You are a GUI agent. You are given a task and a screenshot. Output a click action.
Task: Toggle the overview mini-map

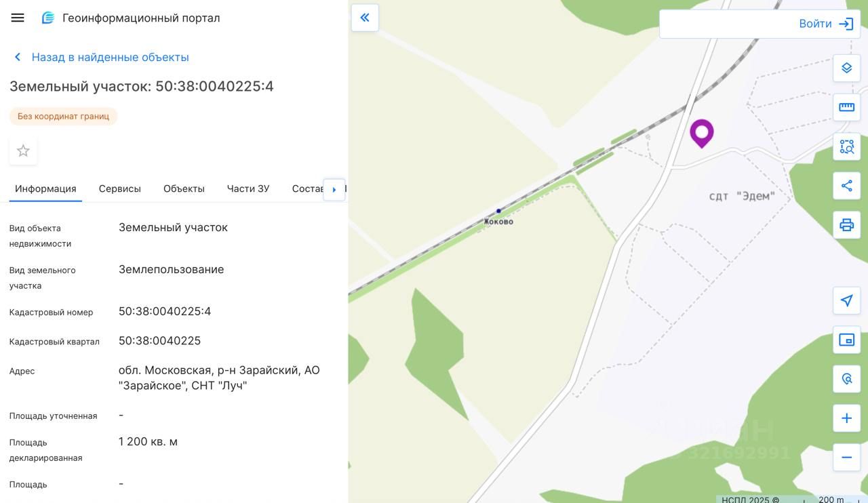tap(846, 340)
